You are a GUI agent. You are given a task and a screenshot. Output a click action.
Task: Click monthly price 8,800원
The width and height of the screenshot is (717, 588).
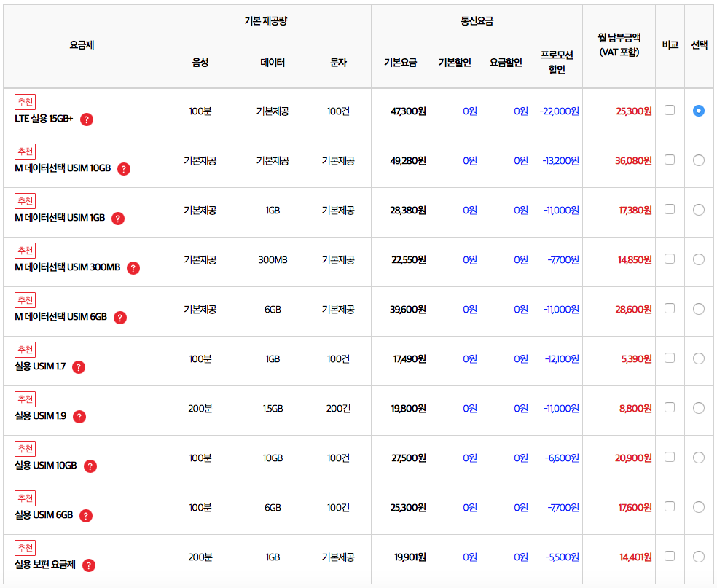(635, 408)
